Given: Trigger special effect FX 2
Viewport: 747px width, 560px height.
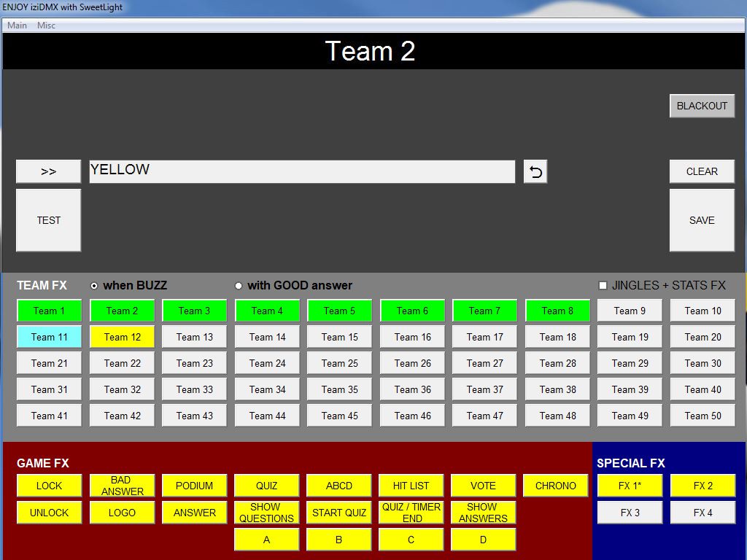Looking at the screenshot, I should pyautogui.click(x=703, y=486).
